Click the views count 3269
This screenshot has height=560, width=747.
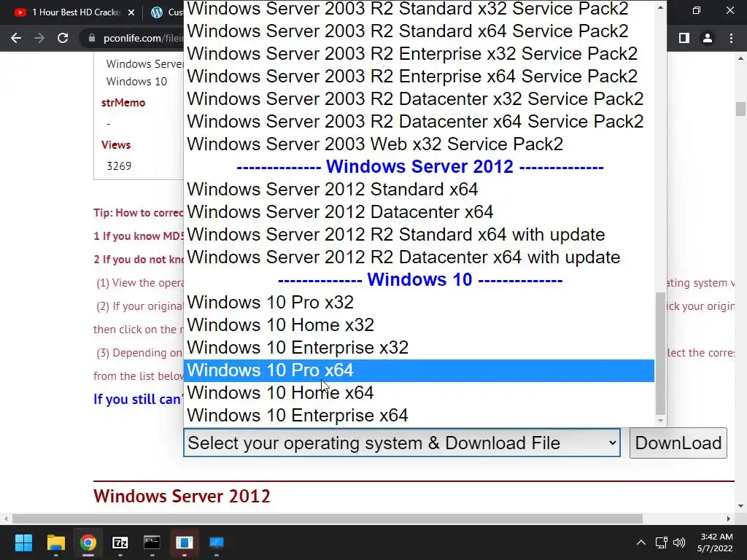pos(119,166)
